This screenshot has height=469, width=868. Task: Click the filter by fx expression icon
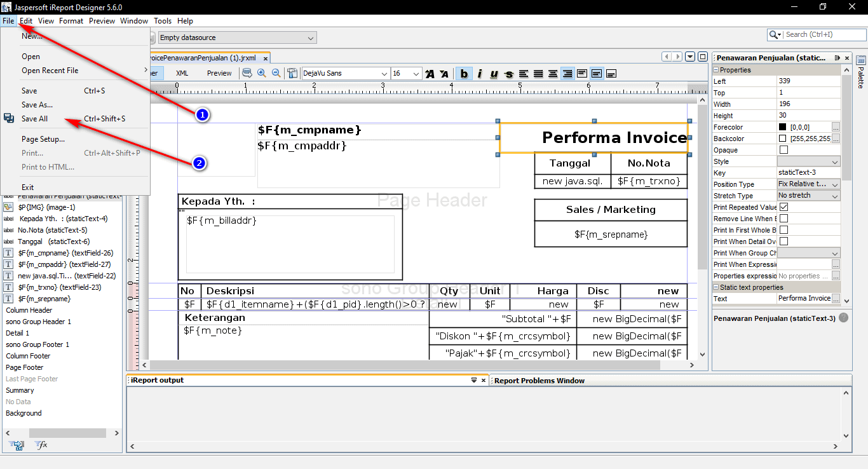[x=41, y=445]
